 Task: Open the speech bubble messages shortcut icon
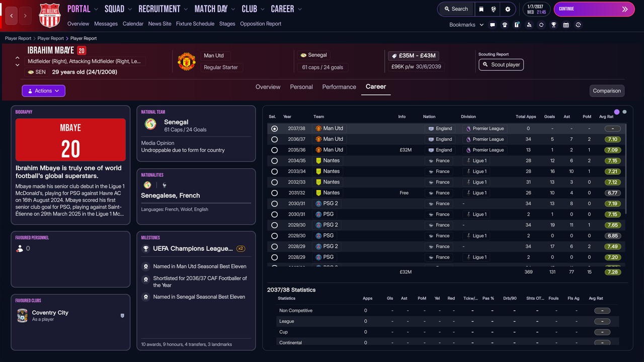(x=493, y=25)
